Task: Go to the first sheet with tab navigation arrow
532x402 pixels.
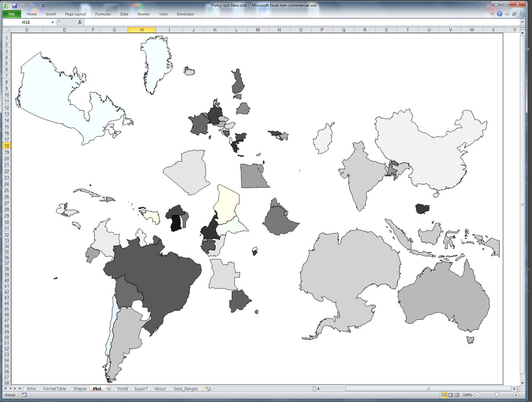Action: [x=6, y=389]
